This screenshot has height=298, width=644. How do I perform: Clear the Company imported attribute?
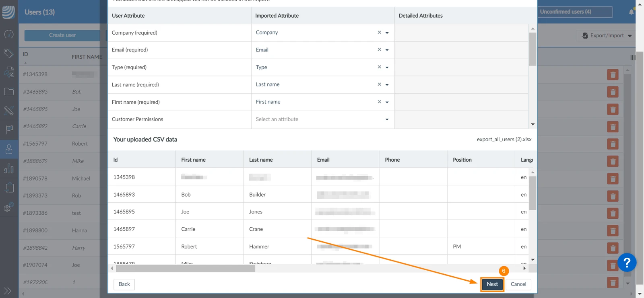tap(379, 33)
